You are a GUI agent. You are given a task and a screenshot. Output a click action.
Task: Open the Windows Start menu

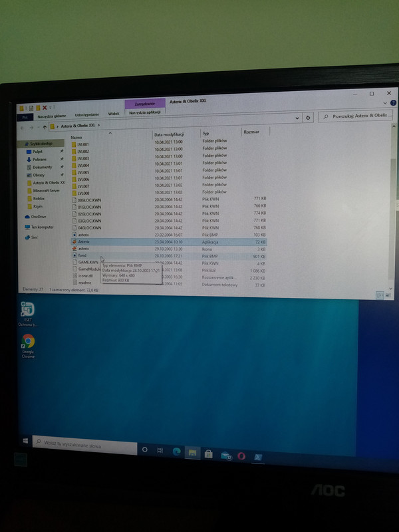[25, 441]
